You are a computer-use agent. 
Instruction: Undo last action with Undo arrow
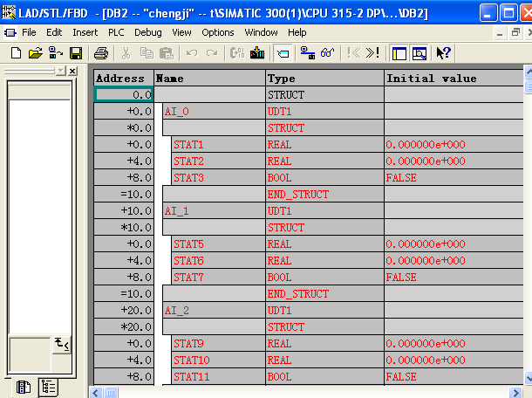[x=192, y=53]
